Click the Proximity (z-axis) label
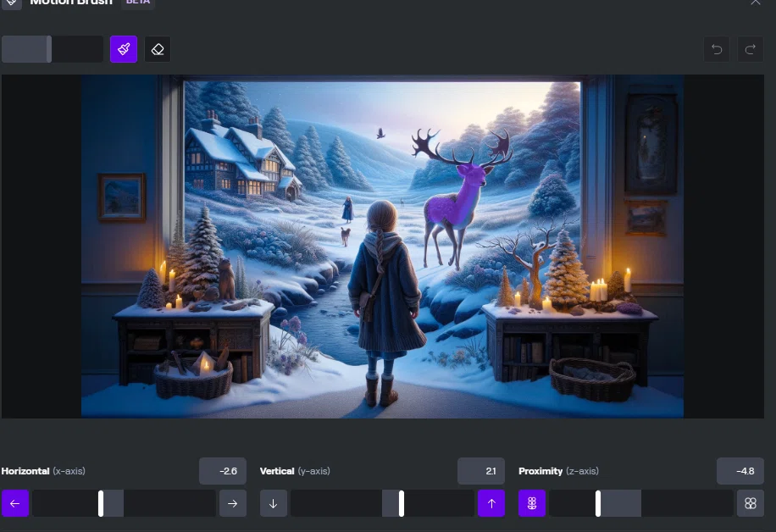This screenshot has width=776, height=532. point(559,471)
